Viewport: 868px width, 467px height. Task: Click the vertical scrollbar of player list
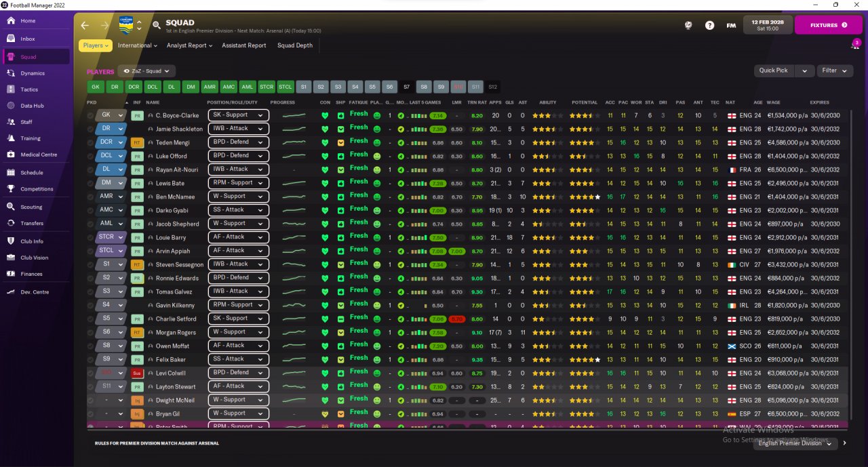(852, 264)
